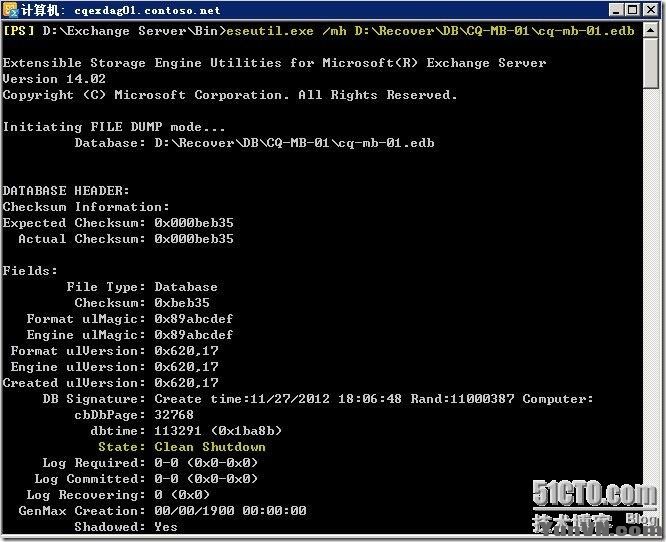Click Engine ulMagic value 0x89abcdef
The height and width of the screenshot is (542, 666).
point(194,335)
